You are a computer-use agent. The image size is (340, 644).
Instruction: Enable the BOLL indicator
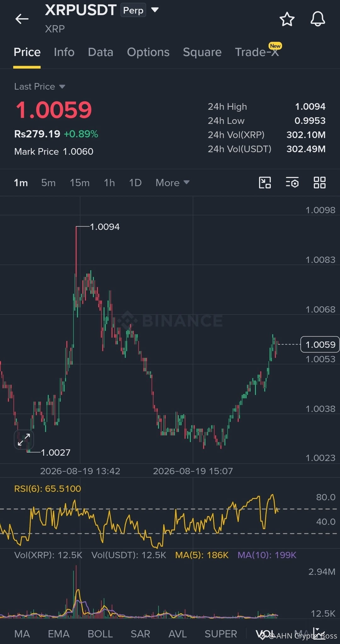pyautogui.click(x=100, y=634)
